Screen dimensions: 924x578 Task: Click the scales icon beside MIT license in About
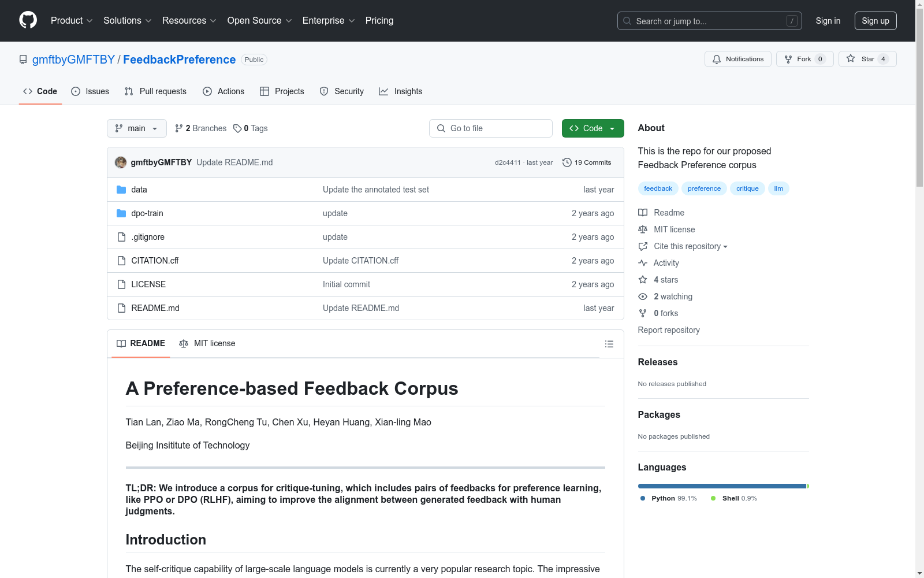643,229
